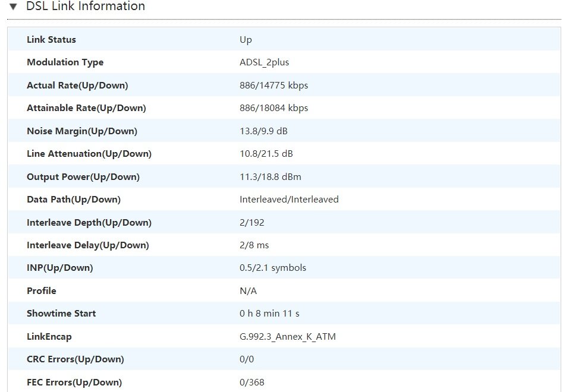Select the Link Status row label
Image resolution: width=563 pixels, height=392 pixels.
pos(51,40)
